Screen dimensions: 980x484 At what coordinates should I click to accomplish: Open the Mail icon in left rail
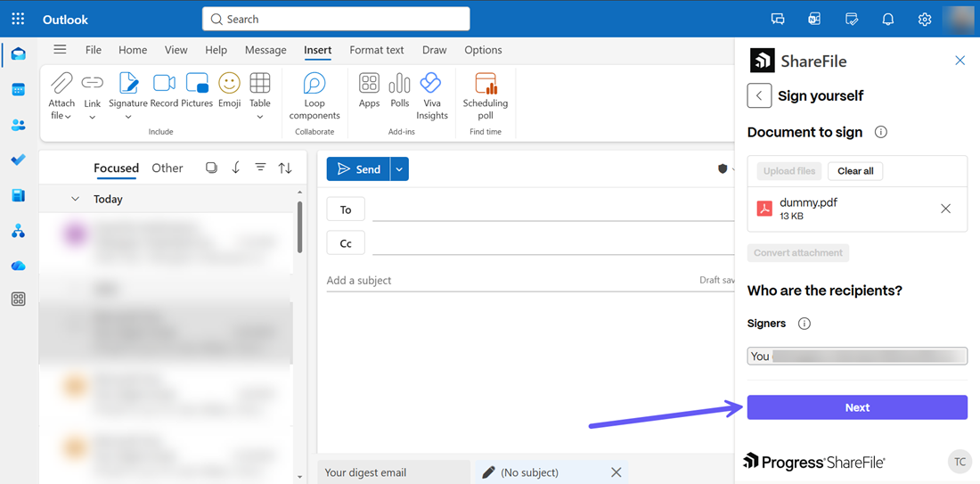[x=18, y=54]
